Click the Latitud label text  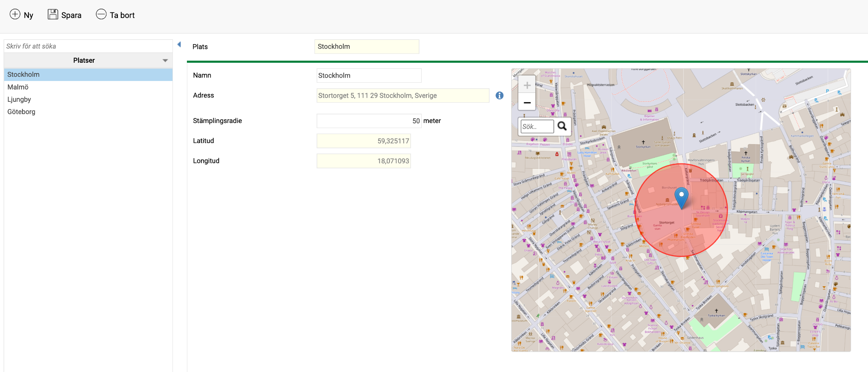203,141
